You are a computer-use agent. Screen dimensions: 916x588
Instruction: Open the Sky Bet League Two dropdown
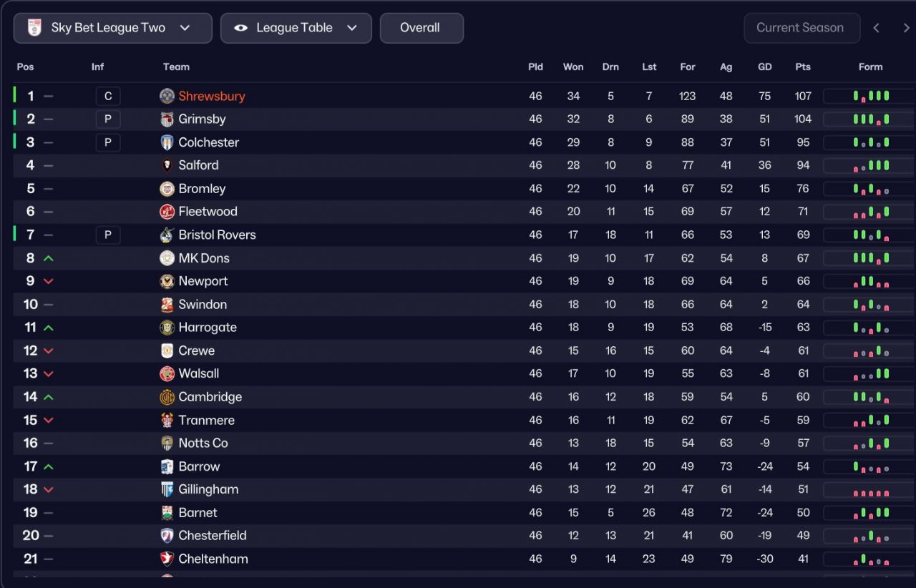tap(113, 28)
